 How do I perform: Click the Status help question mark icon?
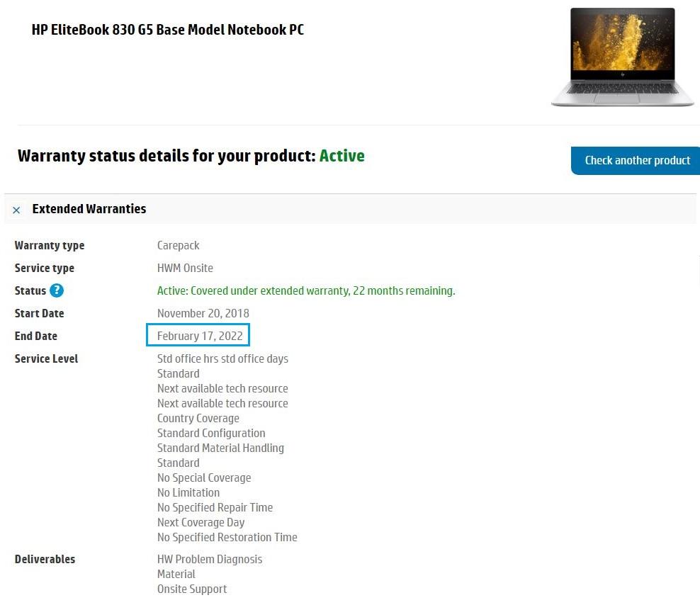(57, 290)
